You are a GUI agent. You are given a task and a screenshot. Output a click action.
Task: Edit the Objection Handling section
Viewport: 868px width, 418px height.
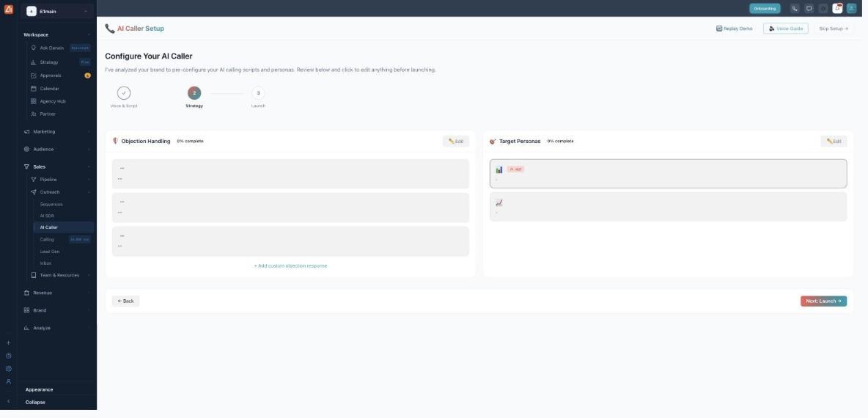[x=455, y=142]
